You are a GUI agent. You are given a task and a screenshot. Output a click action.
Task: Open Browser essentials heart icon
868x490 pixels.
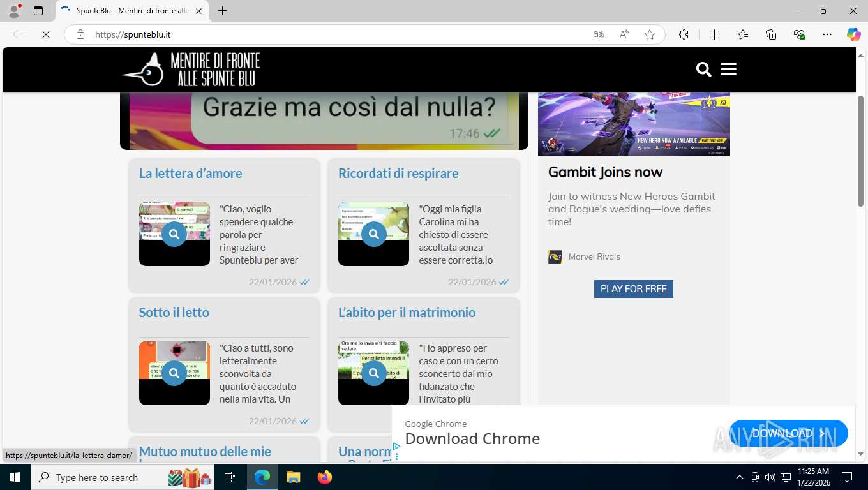[x=799, y=34]
